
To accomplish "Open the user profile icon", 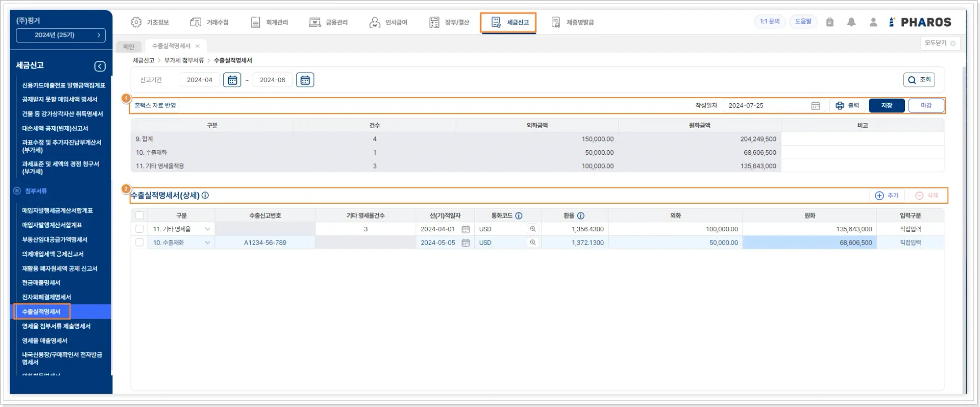I will point(873,22).
